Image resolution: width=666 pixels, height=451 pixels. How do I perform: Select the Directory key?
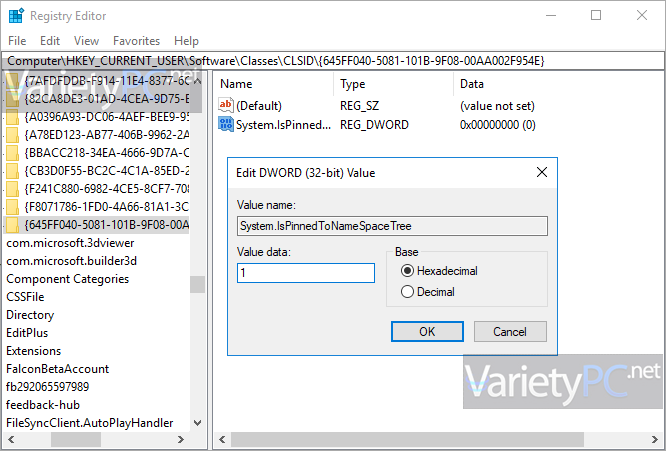coord(30,315)
